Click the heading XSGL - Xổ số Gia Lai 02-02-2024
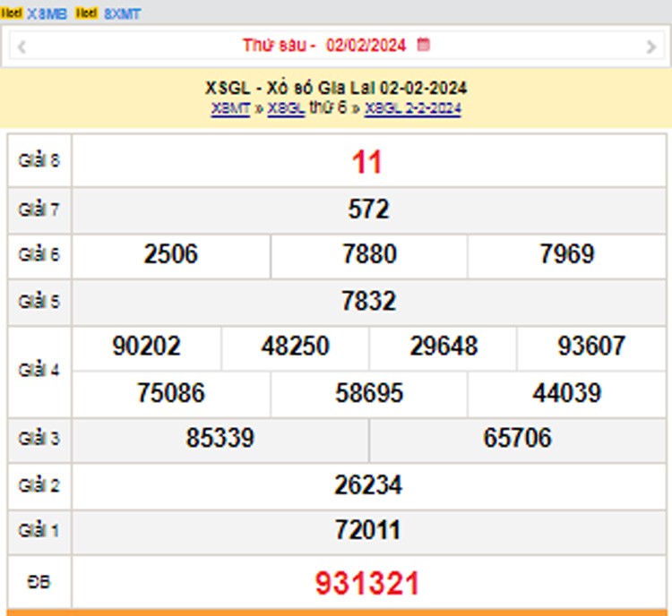The height and width of the screenshot is (616, 672). [x=336, y=88]
